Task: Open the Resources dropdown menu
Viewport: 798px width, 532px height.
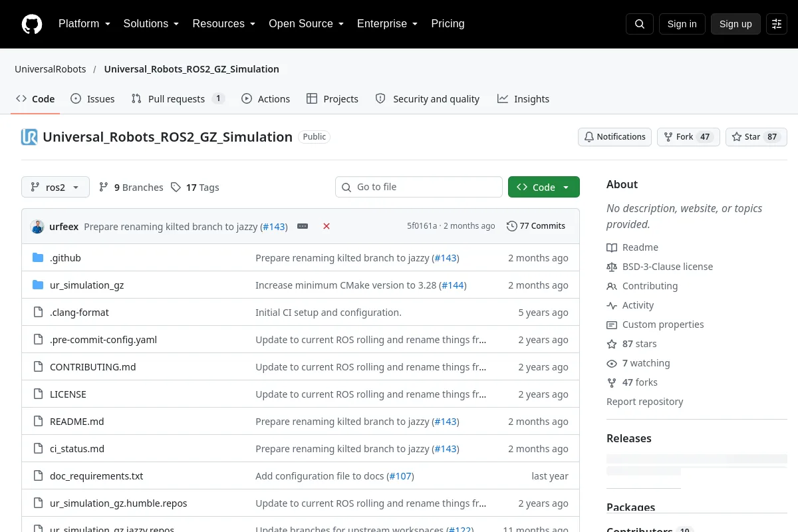Action: [224, 24]
